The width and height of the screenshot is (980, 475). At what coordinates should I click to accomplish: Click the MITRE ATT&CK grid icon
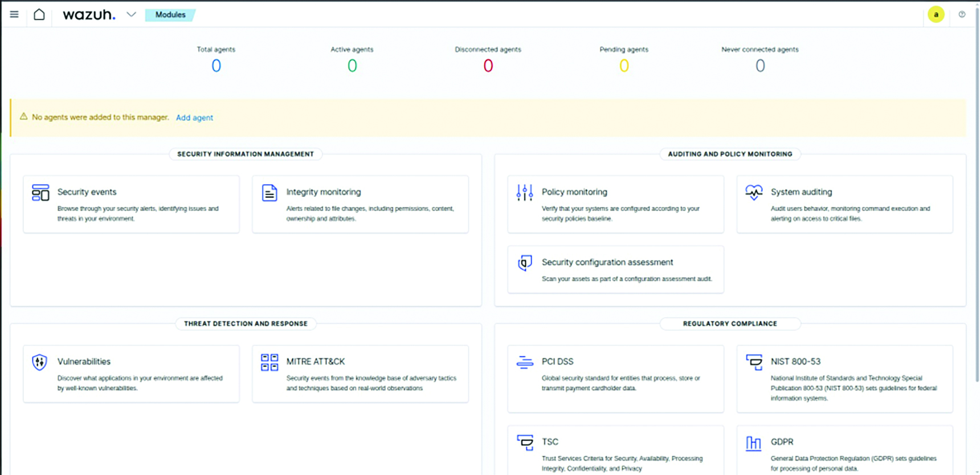pyautogui.click(x=269, y=362)
